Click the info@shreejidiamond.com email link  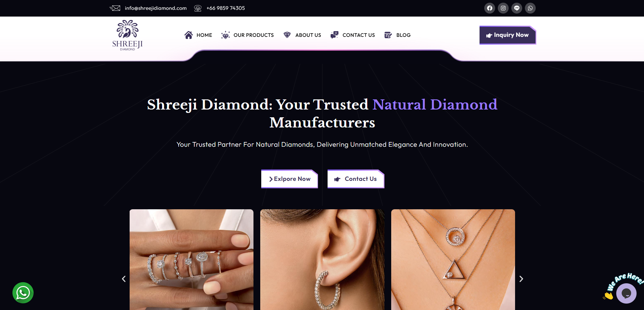point(156,8)
